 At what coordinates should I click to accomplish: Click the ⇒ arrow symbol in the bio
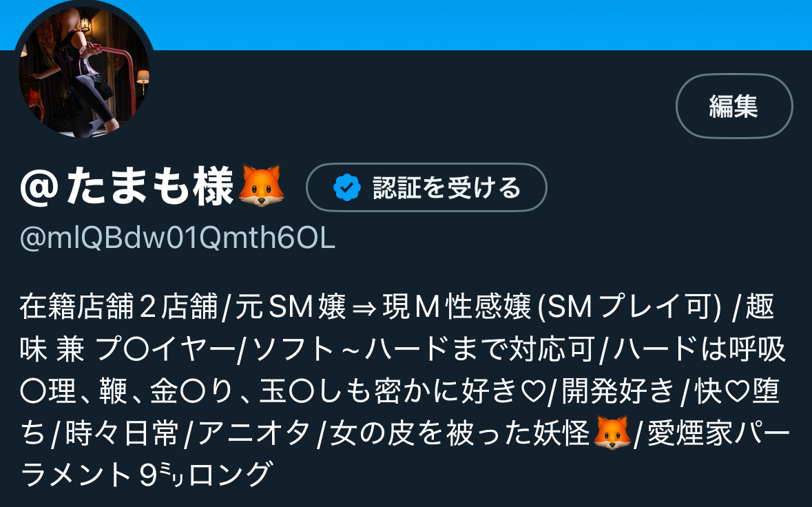(x=363, y=308)
